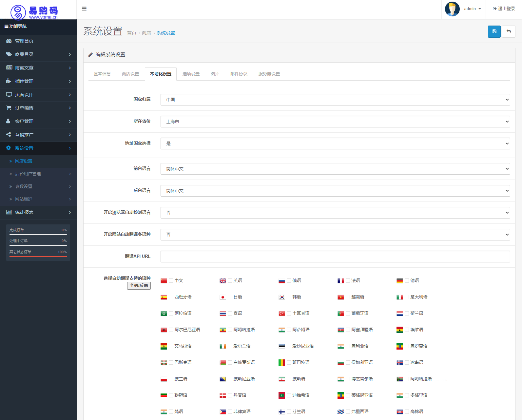Open the 国家归属 dropdown

pos(335,100)
